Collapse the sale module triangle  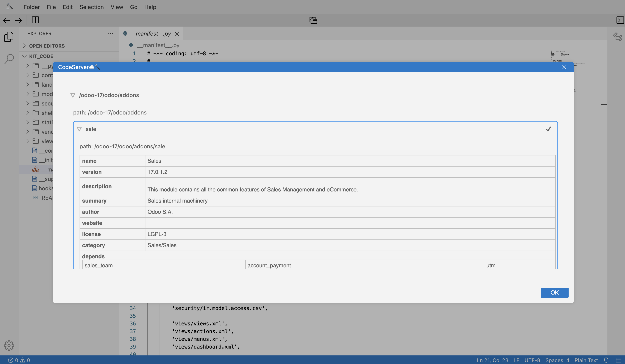pyautogui.click(x=79, y=129)
